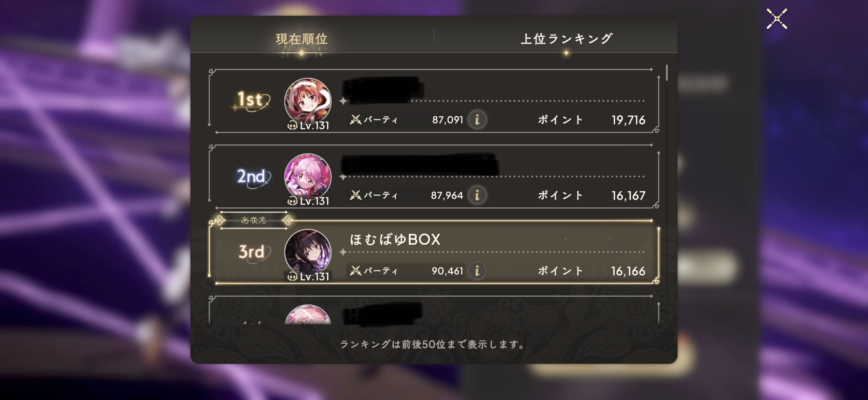
Task: Tap the crossed swords icon in 2nd row
Action: pos(355,195)
